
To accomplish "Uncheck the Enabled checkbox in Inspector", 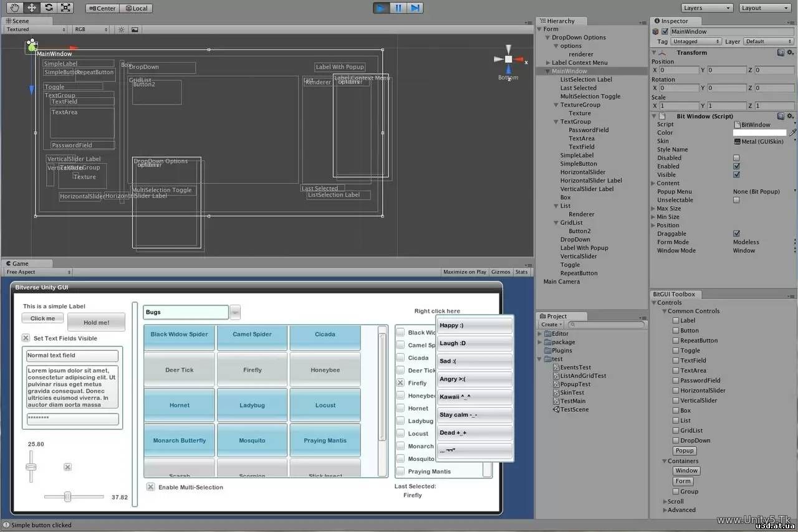I will (x=736, y=166).
